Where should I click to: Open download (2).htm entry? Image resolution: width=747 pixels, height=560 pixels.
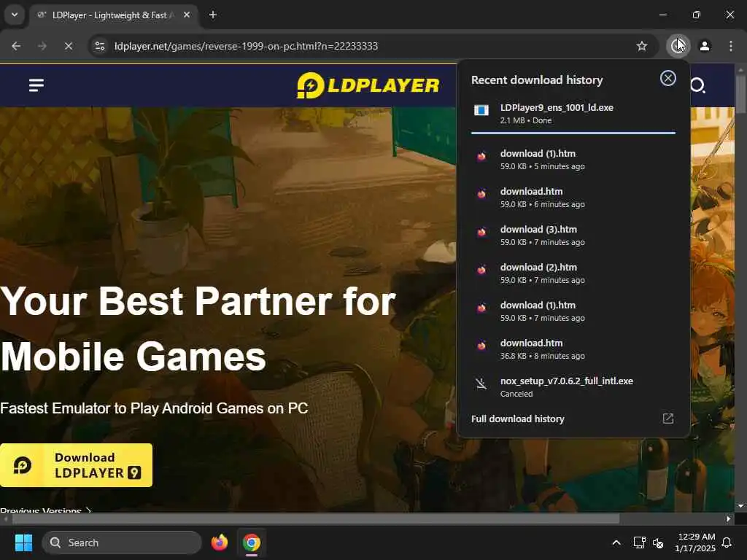[x=573, y=273]
